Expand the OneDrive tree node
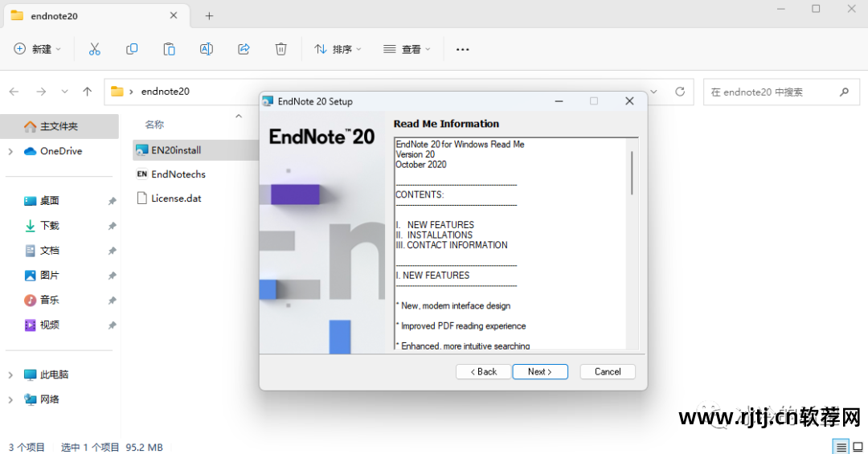This screenshot has width=868, height=454. [x=10, y=151]
